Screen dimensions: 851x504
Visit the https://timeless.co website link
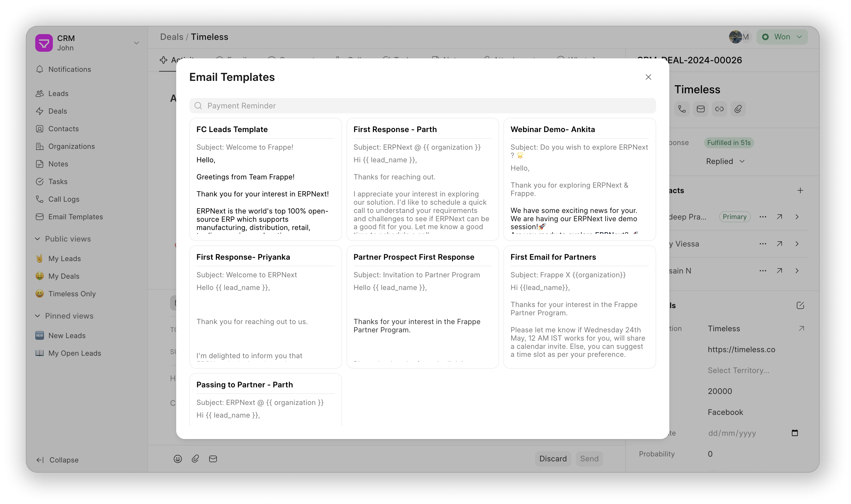click(741, 349)
